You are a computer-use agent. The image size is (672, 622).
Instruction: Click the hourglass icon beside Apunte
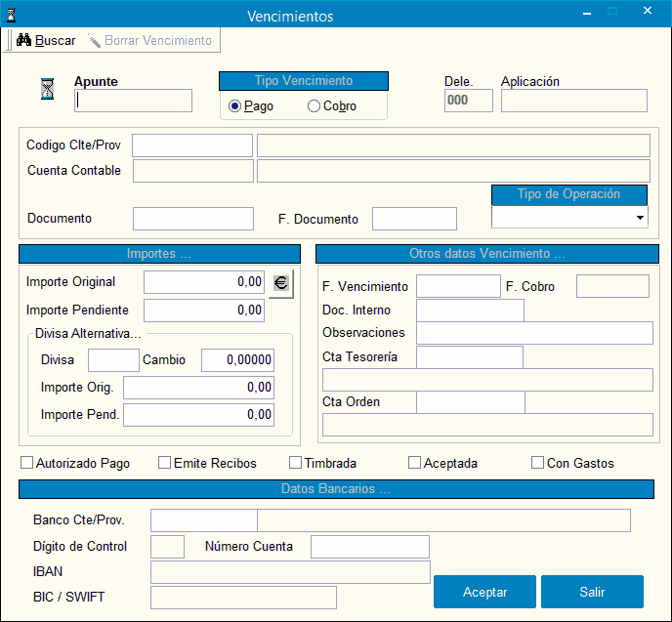47,90
